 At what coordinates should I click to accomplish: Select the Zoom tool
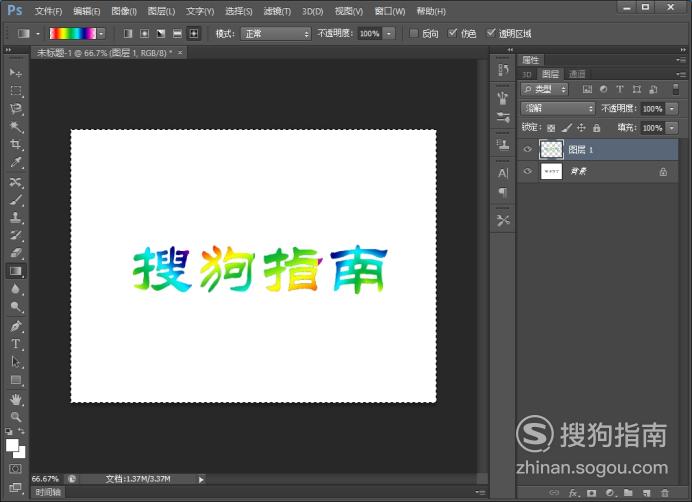pyautogui.click(x=16, y=417)
